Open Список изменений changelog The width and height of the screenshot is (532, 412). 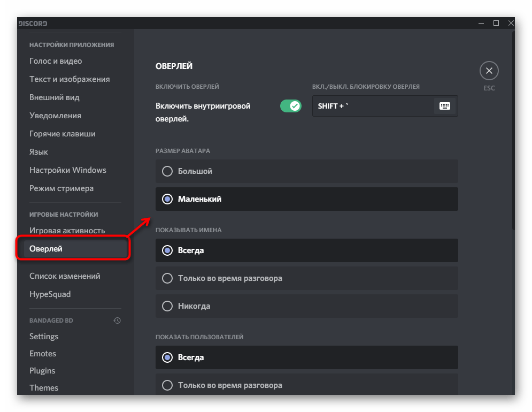click(x=65, y=276)
